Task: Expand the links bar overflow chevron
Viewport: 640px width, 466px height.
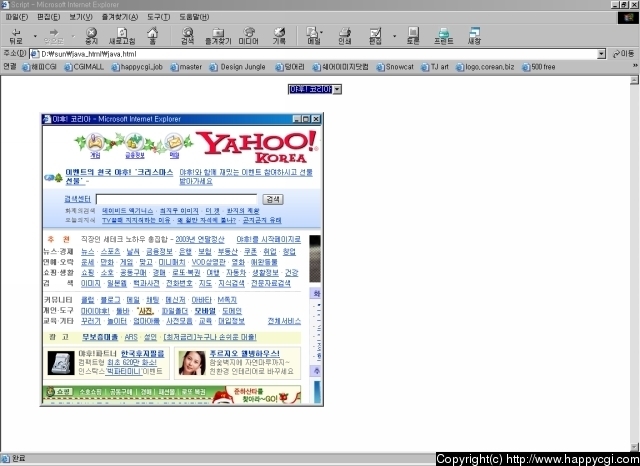Action: tap(635, 66)
